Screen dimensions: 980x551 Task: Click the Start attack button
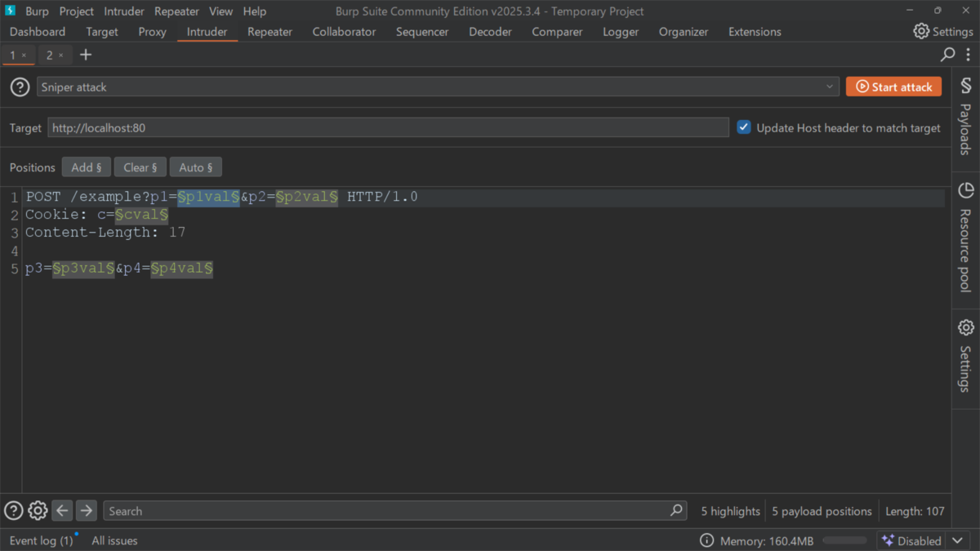point(893,87)
